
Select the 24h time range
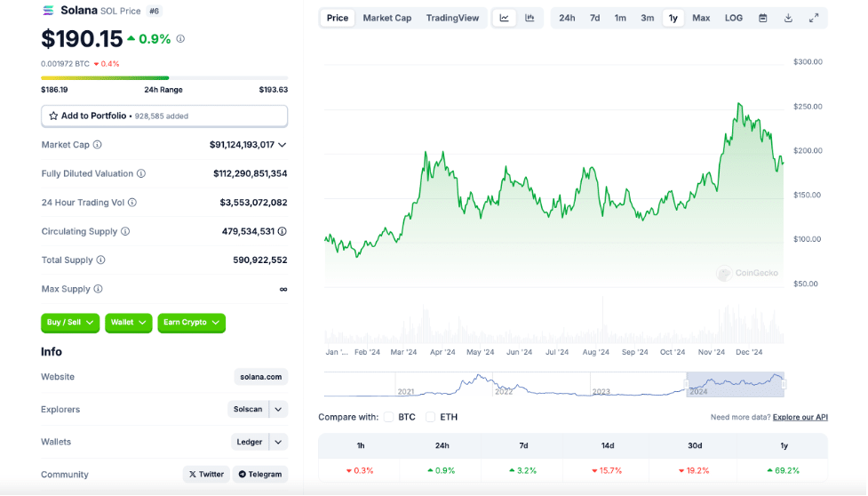point(567,18)
